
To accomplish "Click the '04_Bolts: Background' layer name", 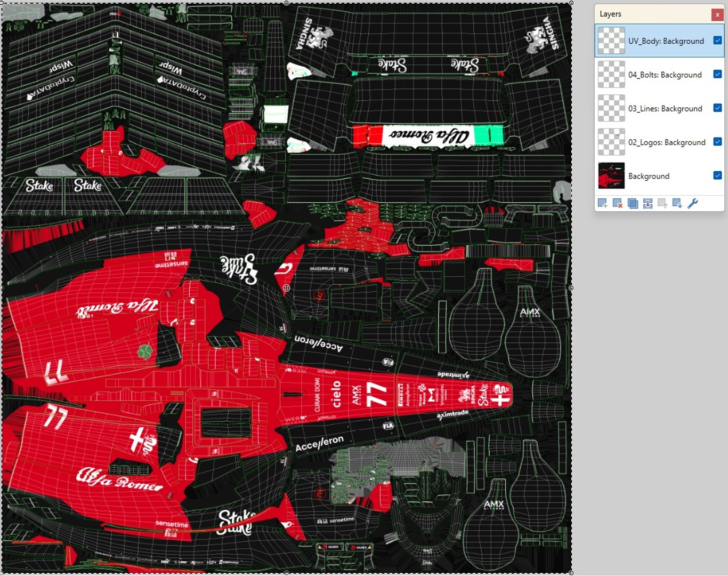I will coord(665,75).
